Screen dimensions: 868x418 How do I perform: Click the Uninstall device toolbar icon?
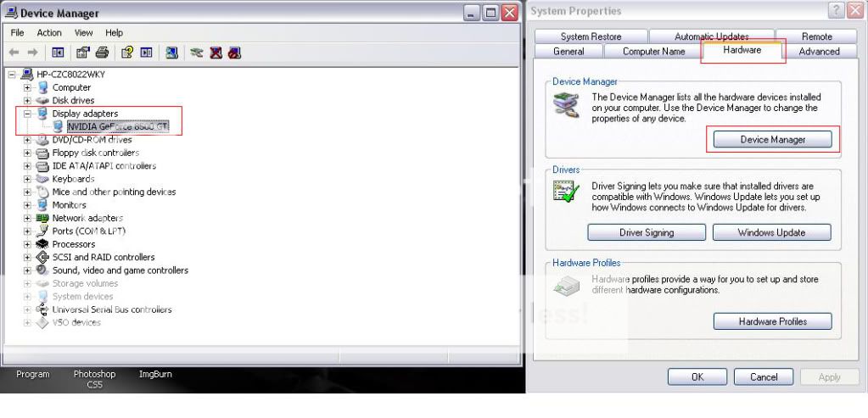pos(216,53)
